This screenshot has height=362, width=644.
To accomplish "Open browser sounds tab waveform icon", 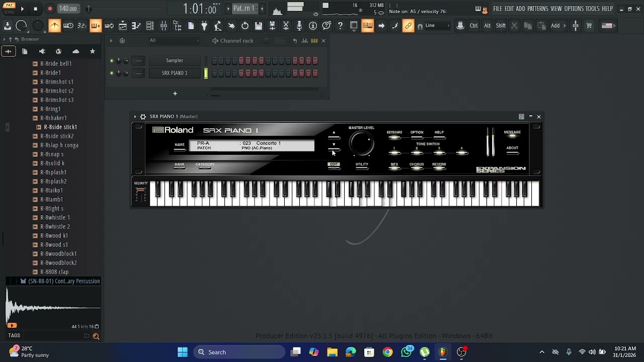I will [x=8, y=51].
